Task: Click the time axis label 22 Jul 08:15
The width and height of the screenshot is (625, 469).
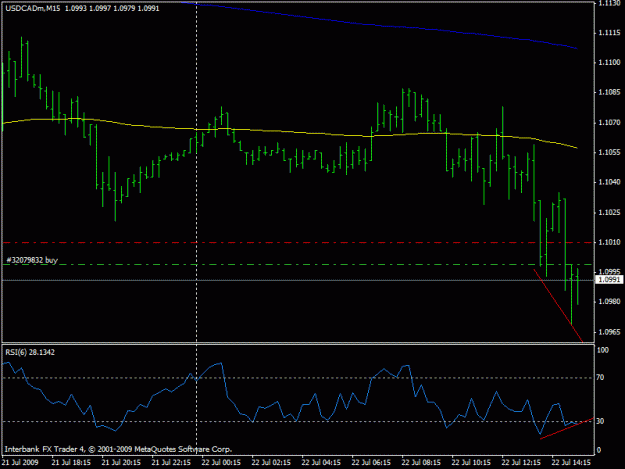Action: (421, 462)
